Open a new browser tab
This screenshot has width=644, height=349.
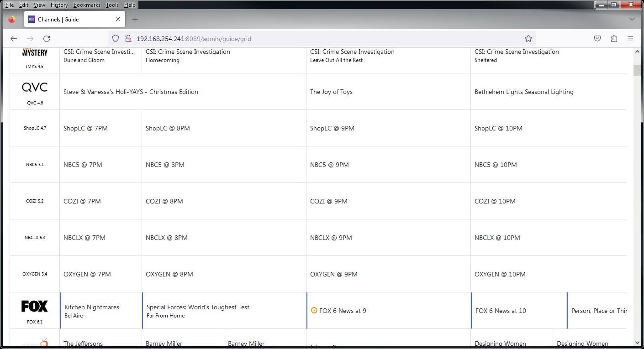pyautogui.click(x=135, y=20)
